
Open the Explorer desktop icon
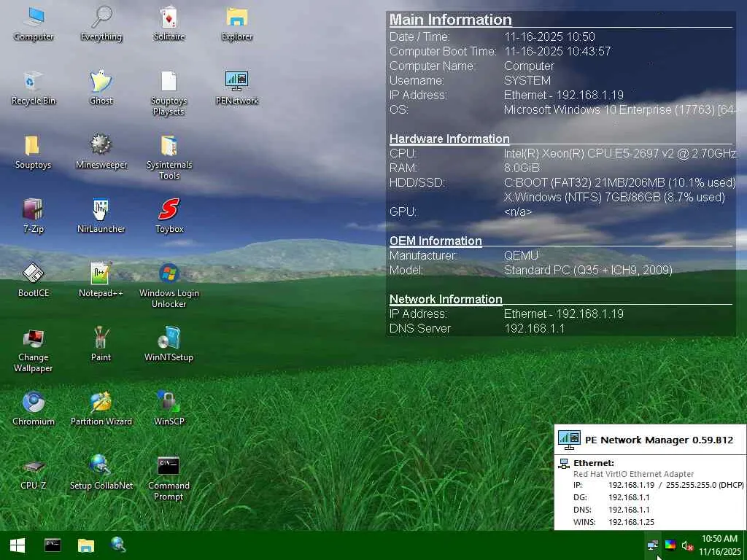(x=237, y=24)
